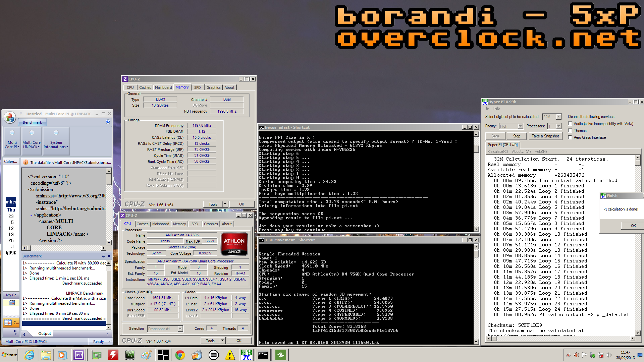The height and width of the screenshot is (362, 644).
Task: Click the black and white cross taskbar icon
Action: (163, 355)
